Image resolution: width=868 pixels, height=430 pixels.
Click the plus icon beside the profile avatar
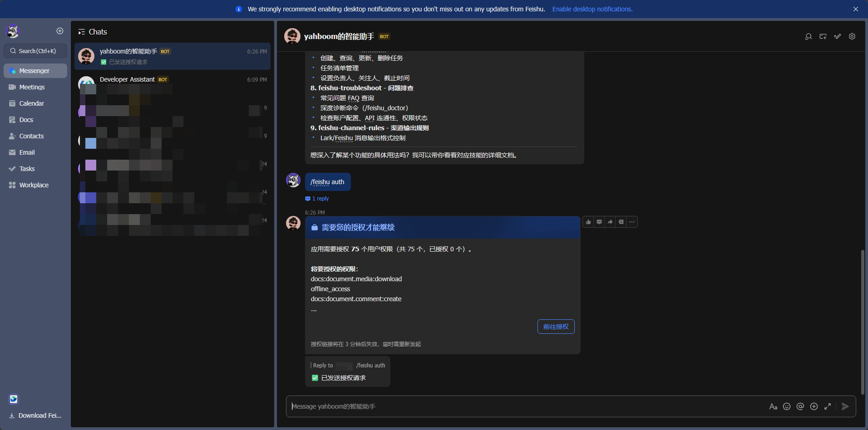tap(60, 31)
